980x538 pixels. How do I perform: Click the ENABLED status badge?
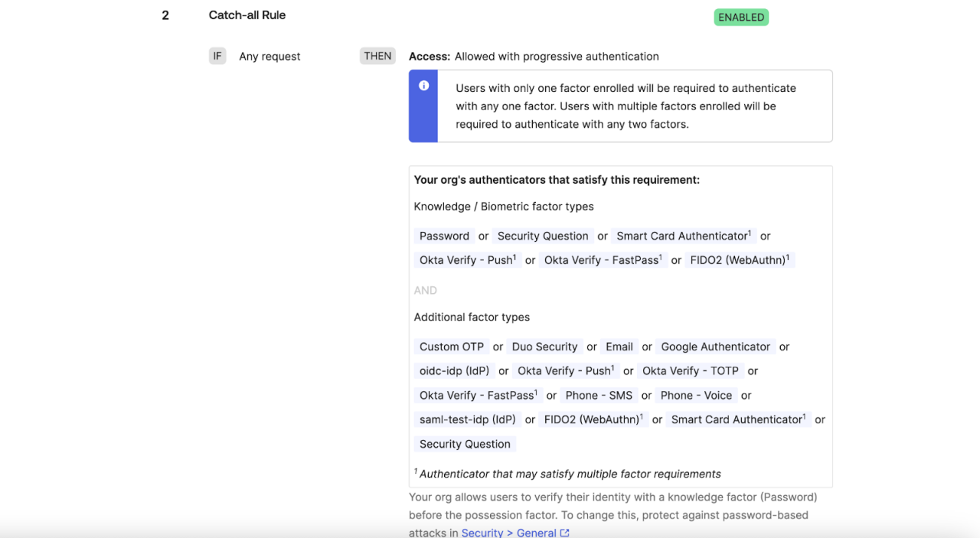click(740, 17)
